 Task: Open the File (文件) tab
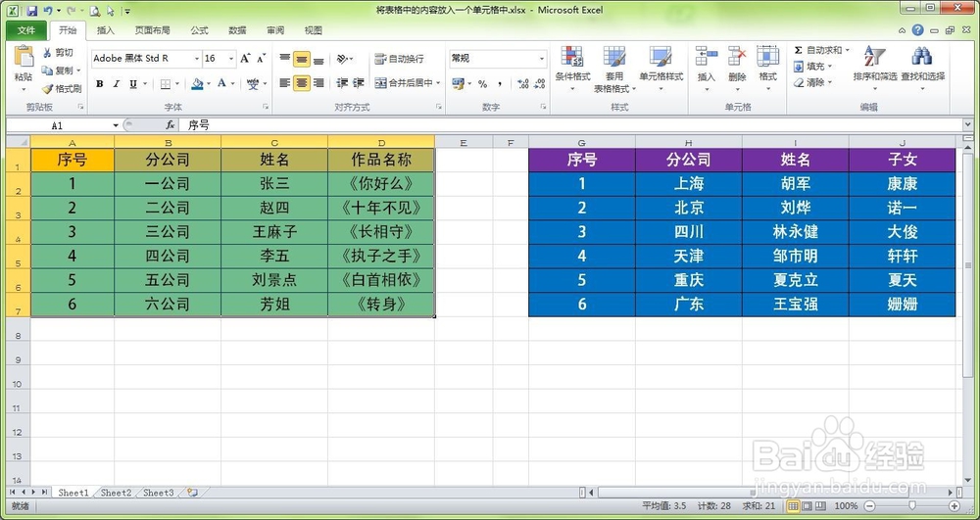click(x=26, y=30)
